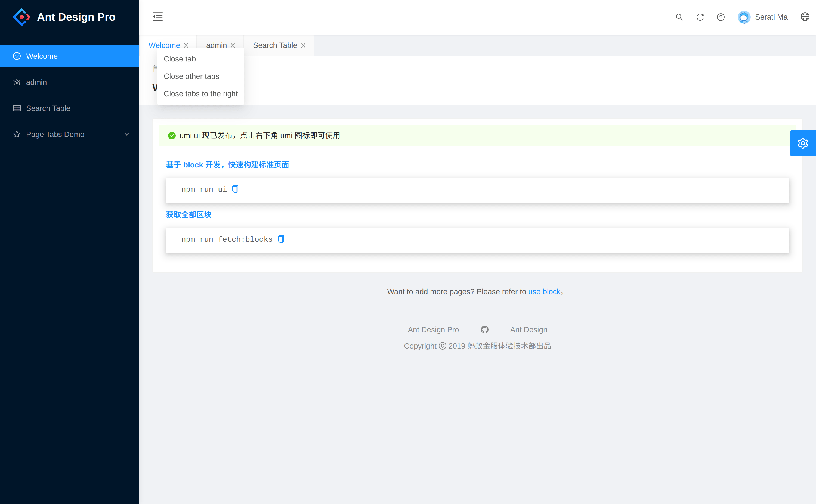Open help question mark icon
The image size is (816, 504).
click(721, 17)
